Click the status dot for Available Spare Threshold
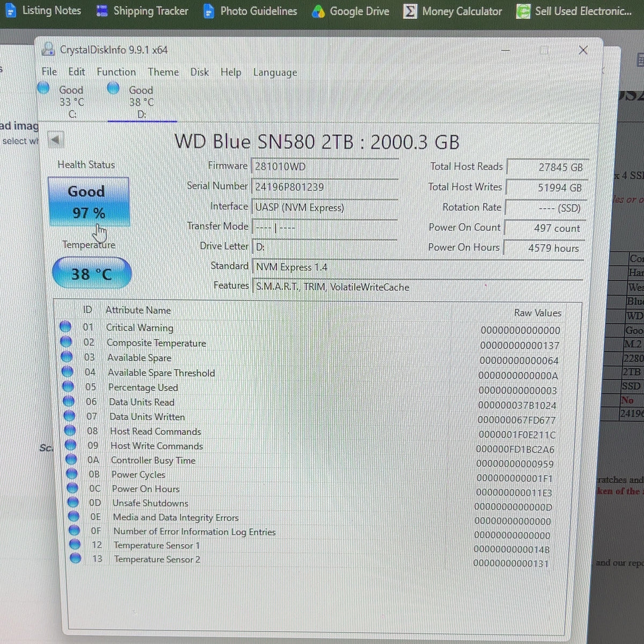The image size is (644, 644). pyautogui.click(x=67, y=371)
